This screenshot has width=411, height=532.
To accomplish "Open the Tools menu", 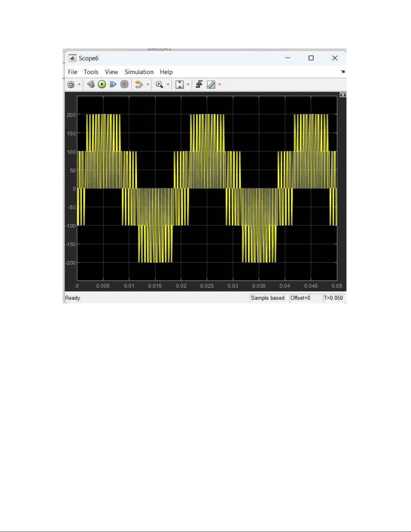I will click(91, 72).
